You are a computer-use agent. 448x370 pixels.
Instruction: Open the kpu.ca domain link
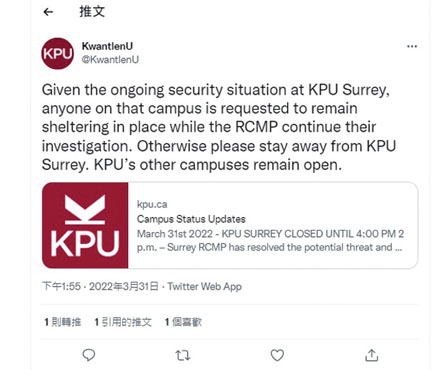click(x=152, y=204)
